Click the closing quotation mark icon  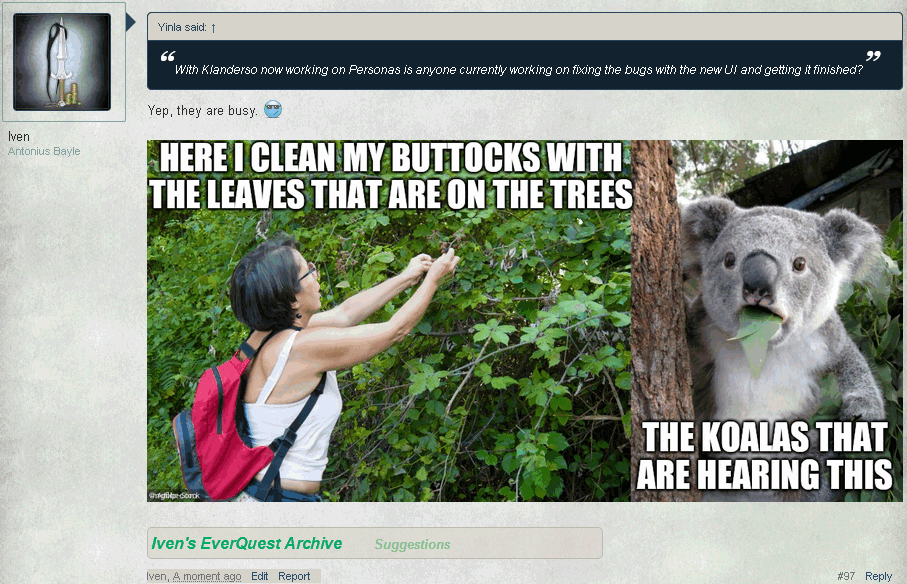(x=873, y=56)
